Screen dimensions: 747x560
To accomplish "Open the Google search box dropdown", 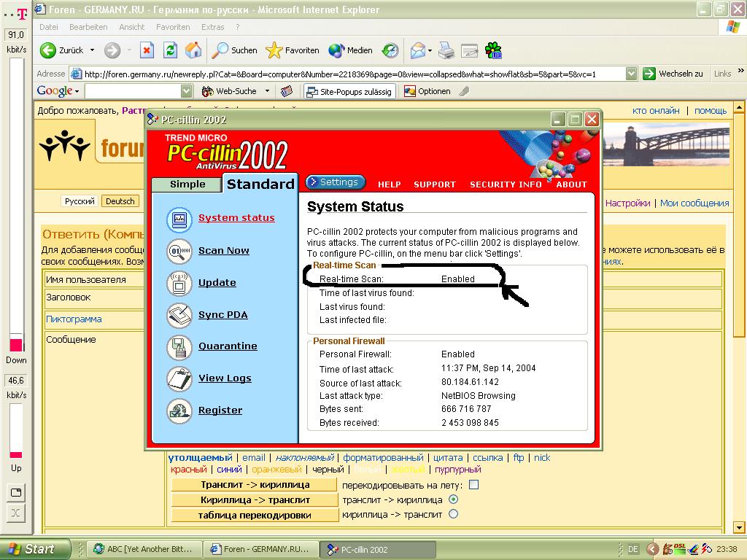I will pyautogui.click(x=186, y=91).
